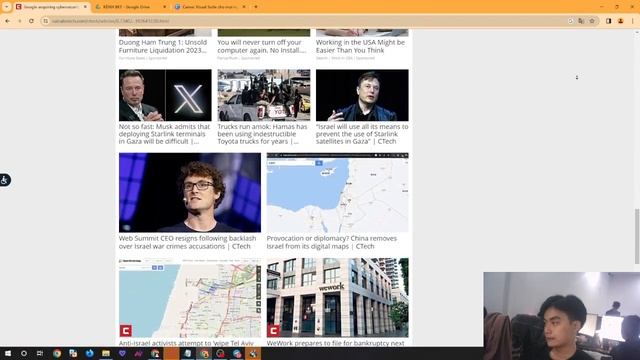640x360 pixels.
Task: View site information icon in address bar
Action: [x=46, y=21]
